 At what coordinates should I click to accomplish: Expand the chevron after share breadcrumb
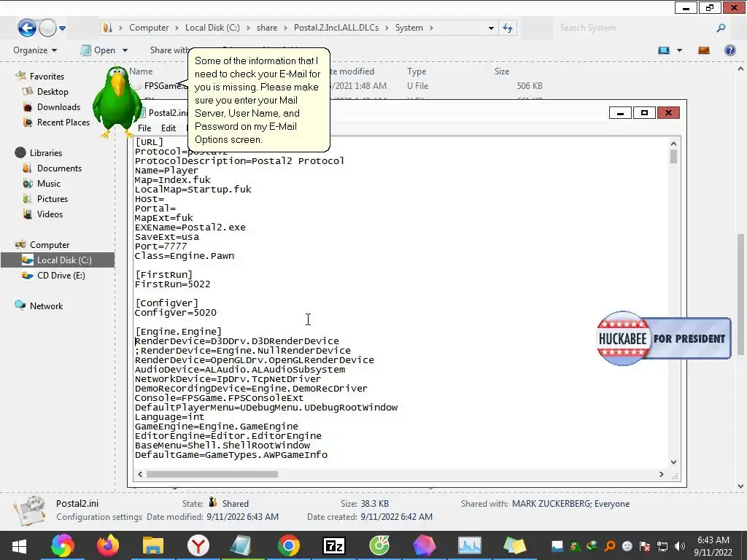[285, 28]
